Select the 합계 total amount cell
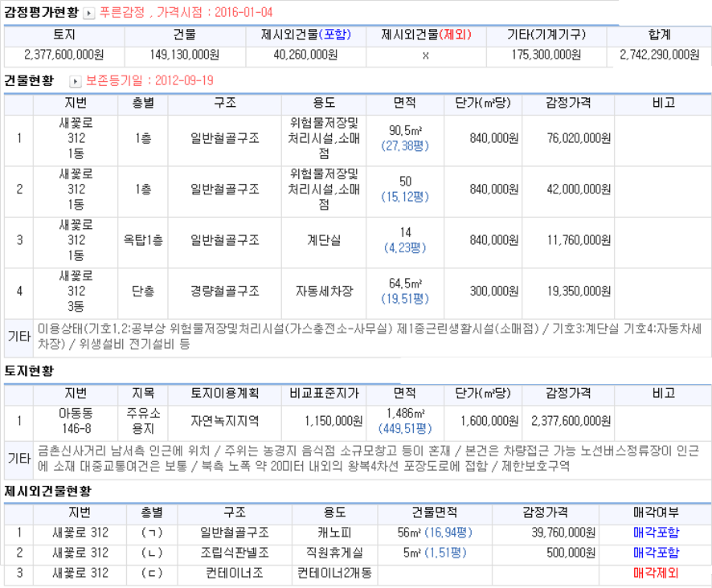The image size is (712, 588). pos(657,57)
